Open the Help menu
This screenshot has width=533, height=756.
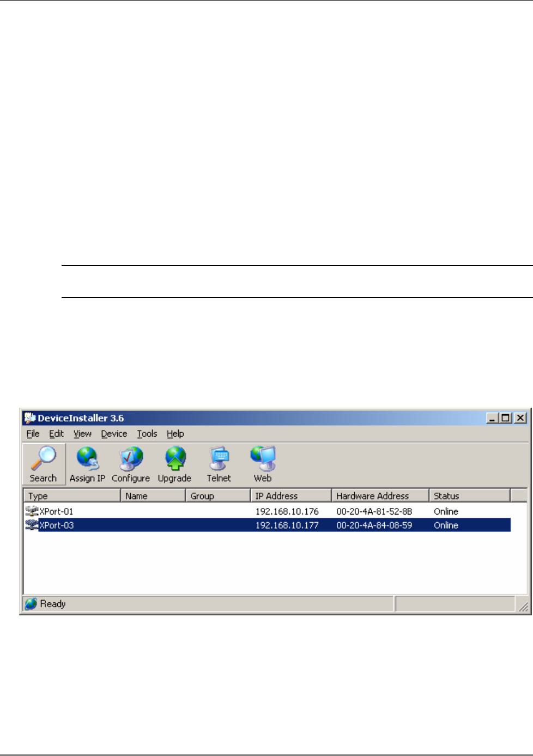[x=175, y=434]
